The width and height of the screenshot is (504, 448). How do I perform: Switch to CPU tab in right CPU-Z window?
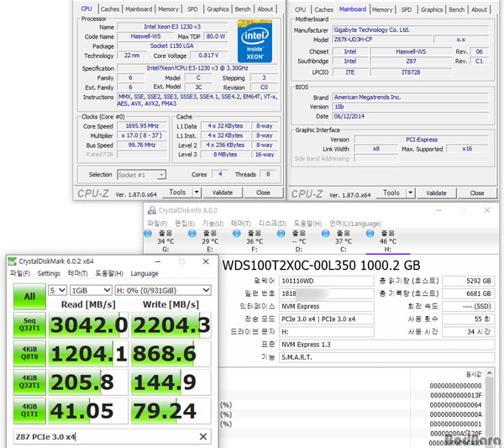tap(300, 9)
